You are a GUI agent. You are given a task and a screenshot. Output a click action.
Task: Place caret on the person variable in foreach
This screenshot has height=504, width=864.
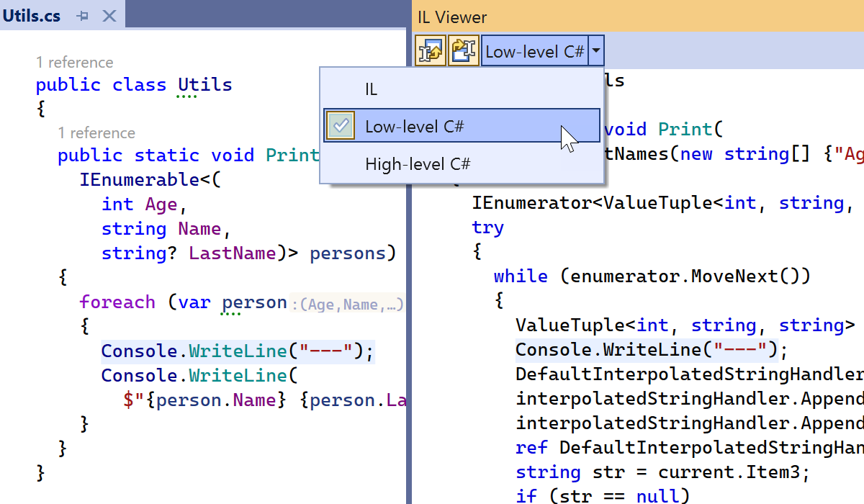click(254, 302)
